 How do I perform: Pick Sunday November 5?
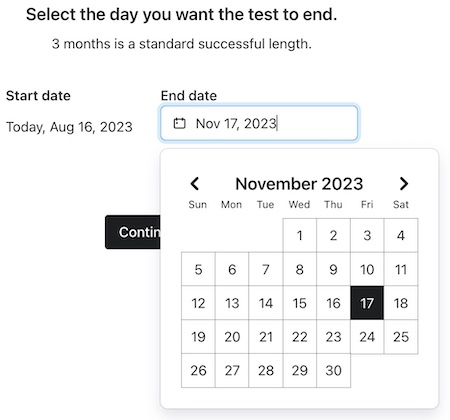click(198, 269)
